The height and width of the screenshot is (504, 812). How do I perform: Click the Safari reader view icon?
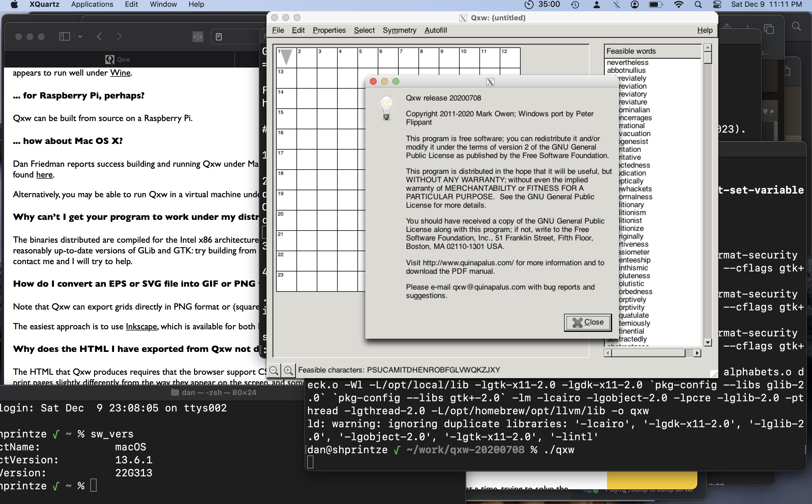click(219, 37)
